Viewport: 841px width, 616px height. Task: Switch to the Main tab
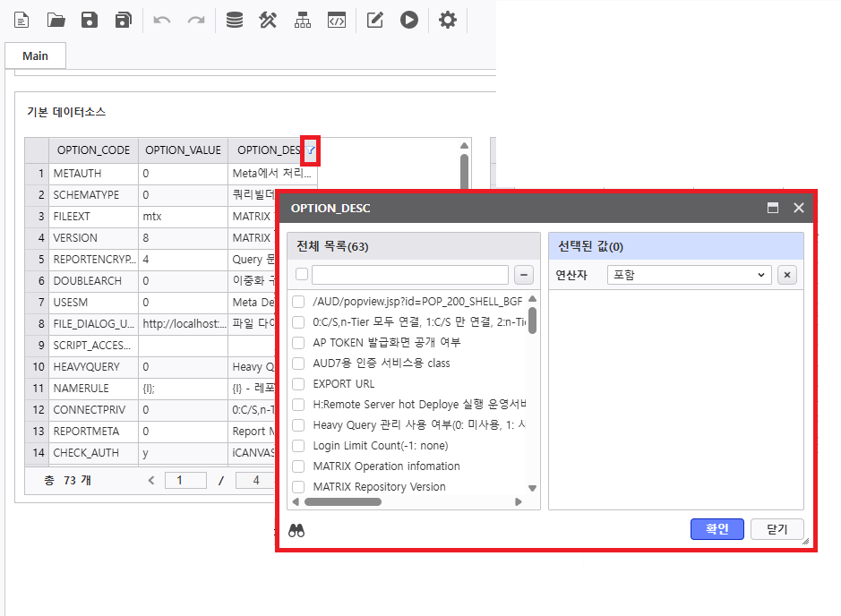tap(35, 56)
